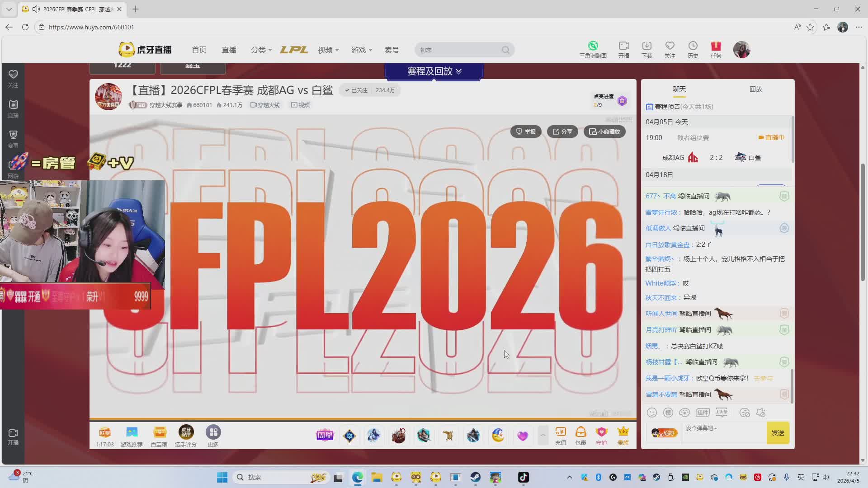The height and width of the screenshot is (488, 868).
Task: Expand the gift list up-arrow
Action: (543, 435)
